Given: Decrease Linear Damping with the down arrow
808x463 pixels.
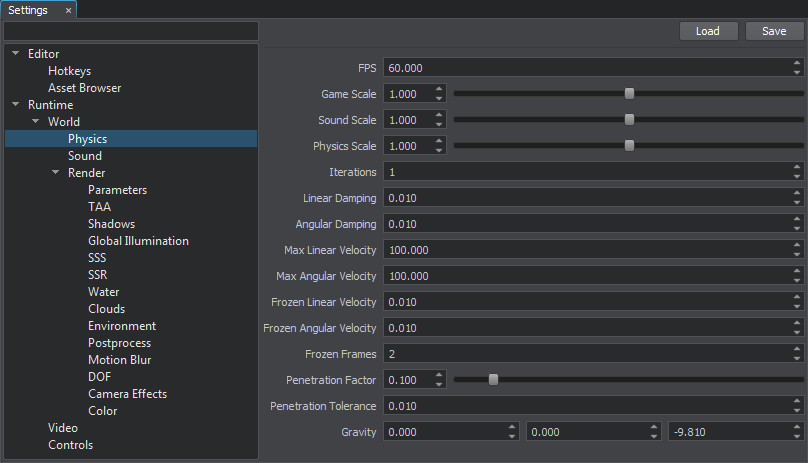Looking at the screenshot, I should tap(797, 203).
